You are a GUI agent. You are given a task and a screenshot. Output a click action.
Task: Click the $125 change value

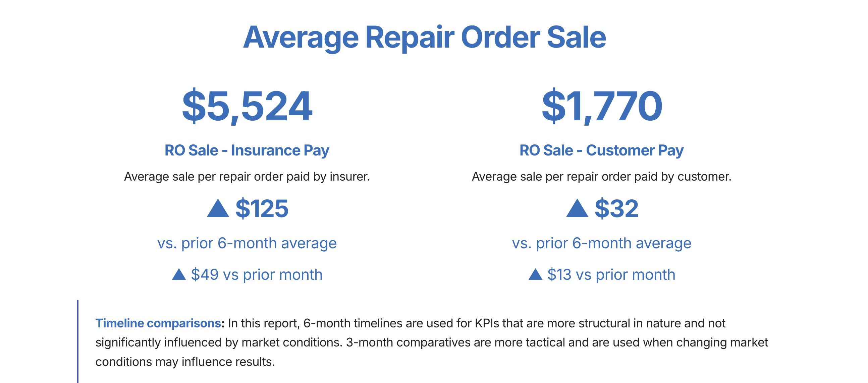click(262, 209)
